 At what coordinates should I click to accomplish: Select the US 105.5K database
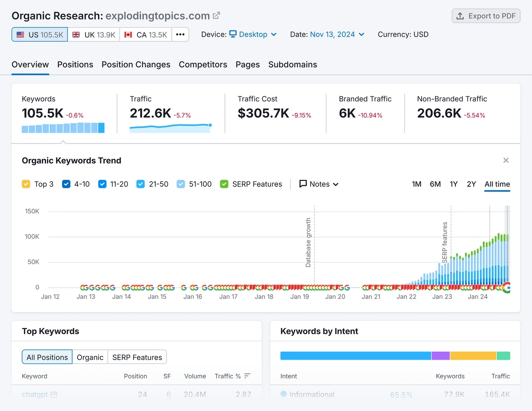(x=40, y=35)
